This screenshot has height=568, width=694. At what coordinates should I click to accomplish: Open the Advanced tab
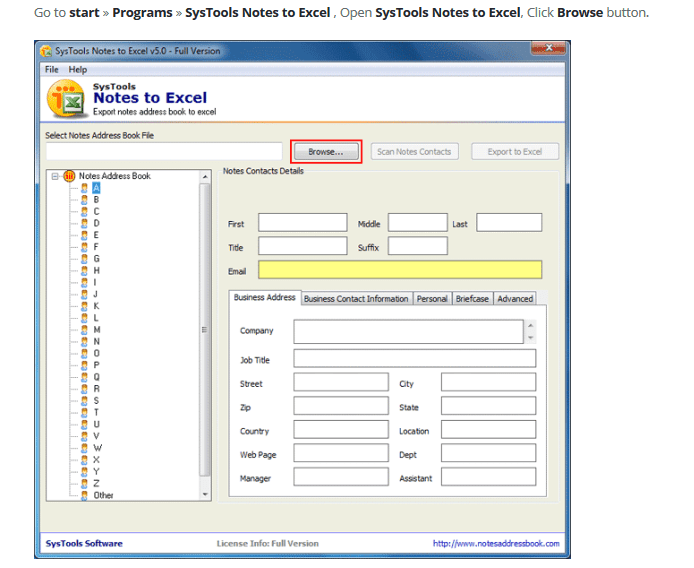tap(515, 299)
